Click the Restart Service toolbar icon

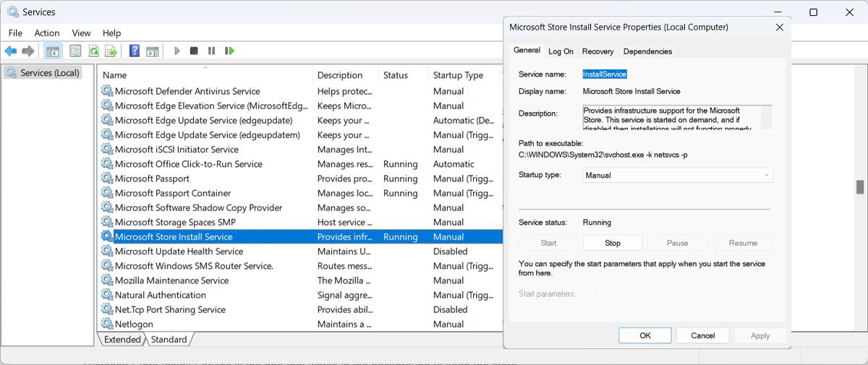[x=229, y=51]
